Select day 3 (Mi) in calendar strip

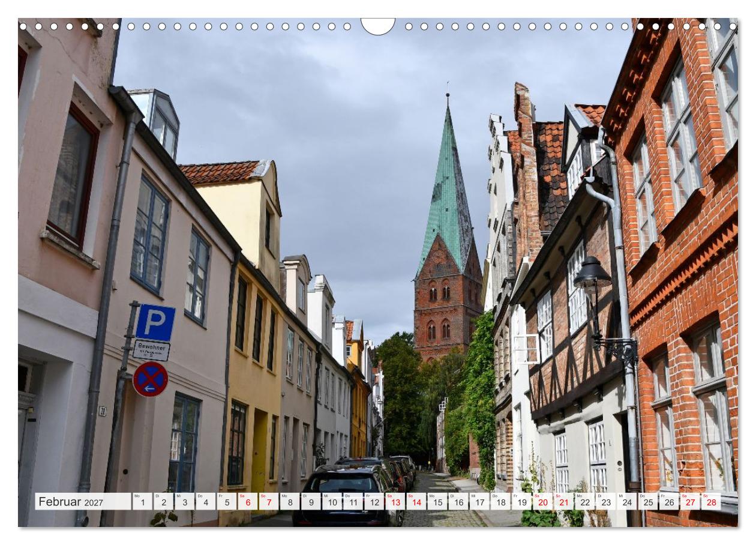pos(184,502)
